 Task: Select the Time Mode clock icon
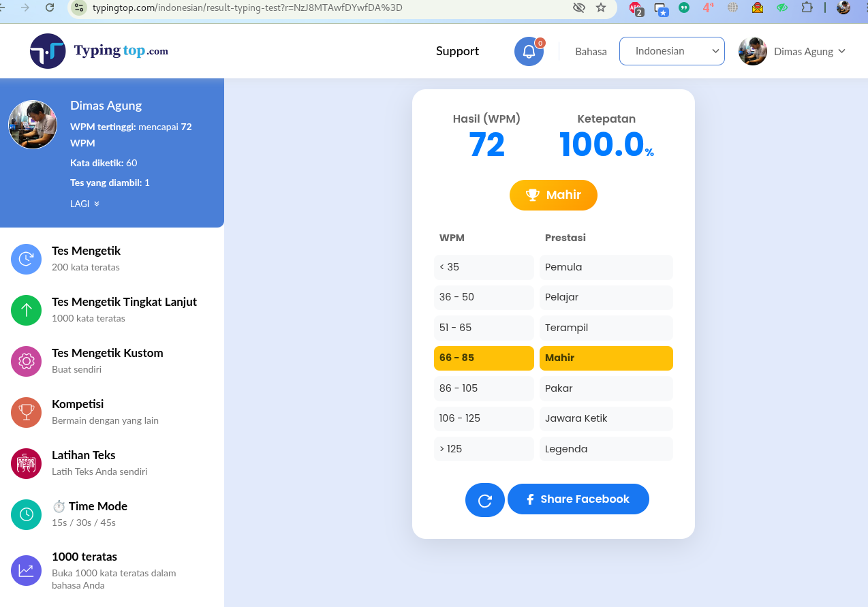click(x=27, y=514)
